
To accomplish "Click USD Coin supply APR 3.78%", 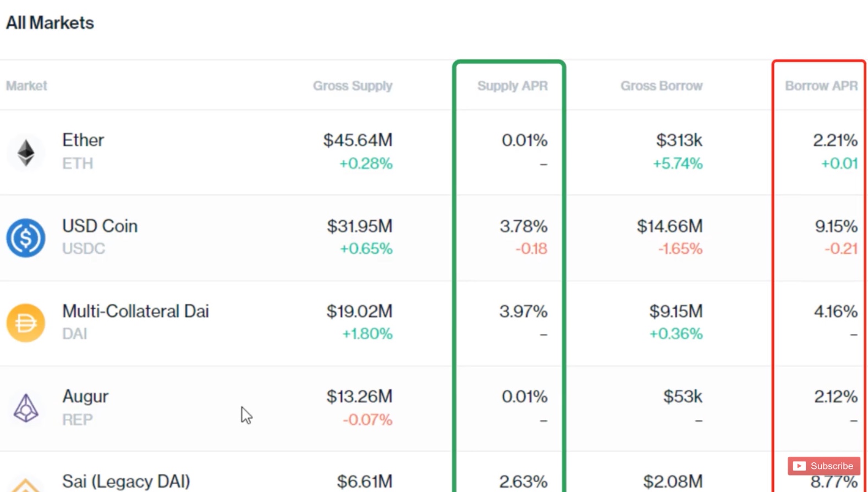I will coord(524,226).
